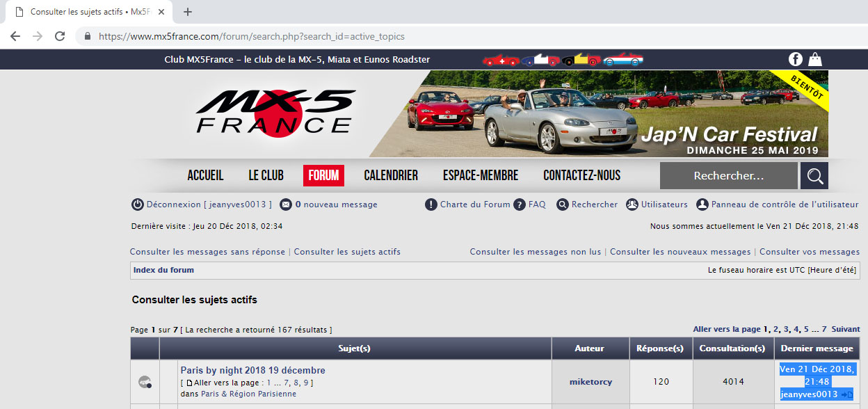
Task: Click the topic status icon for Paris by night
Action: click(x=145, y=381)
